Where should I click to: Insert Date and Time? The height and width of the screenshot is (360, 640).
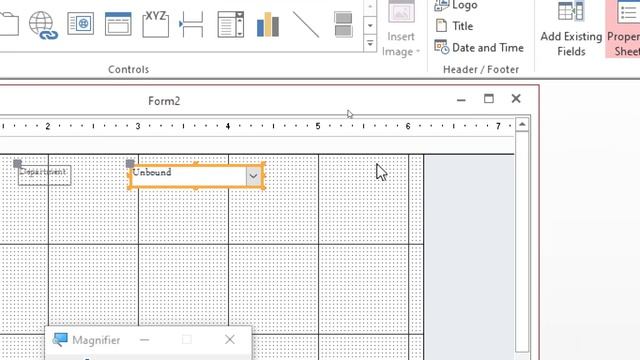479,48
